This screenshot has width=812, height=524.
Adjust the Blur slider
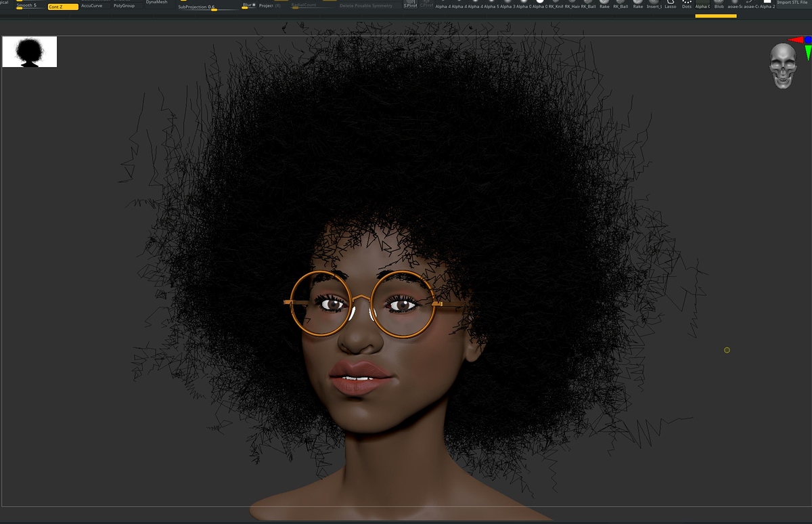click(x=249, y=6)
